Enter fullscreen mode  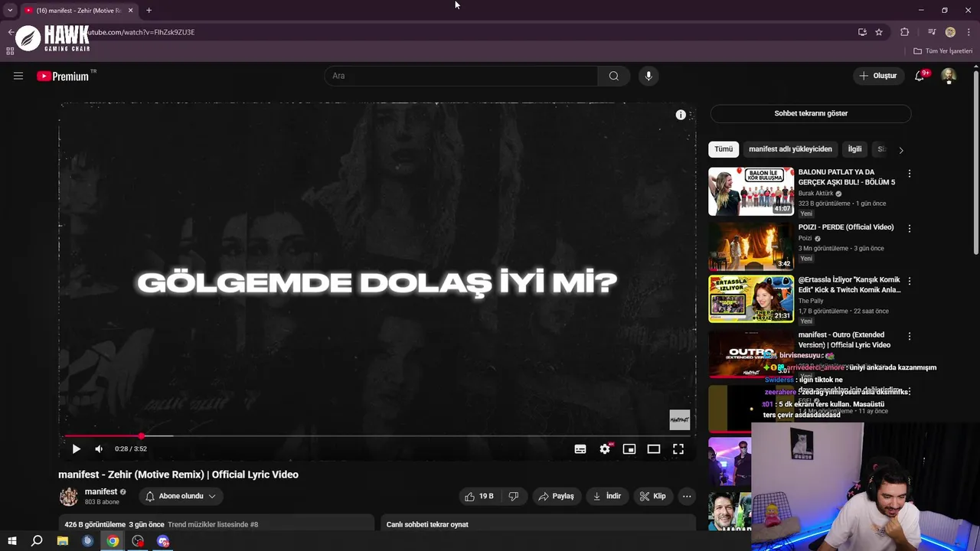point(678,449)
